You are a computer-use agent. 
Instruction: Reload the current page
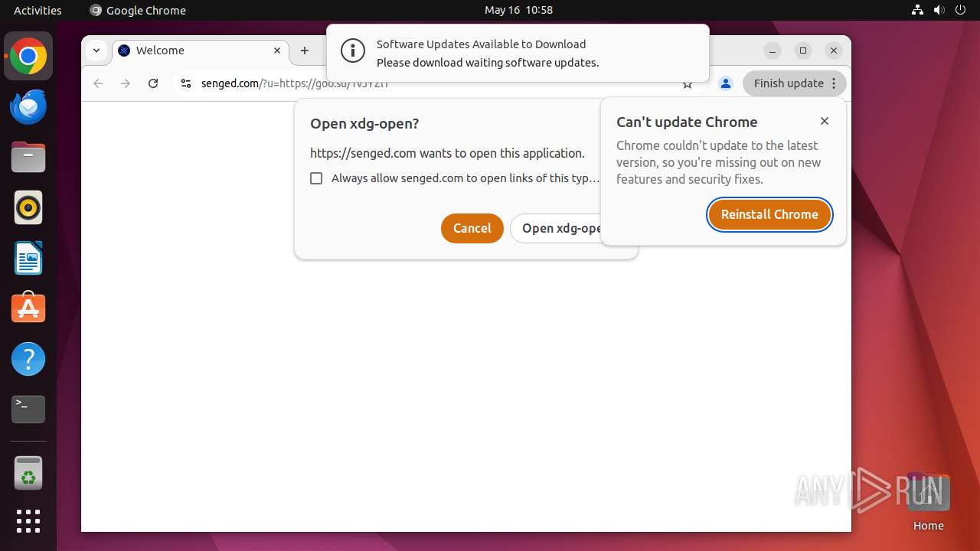coord(153,83)
